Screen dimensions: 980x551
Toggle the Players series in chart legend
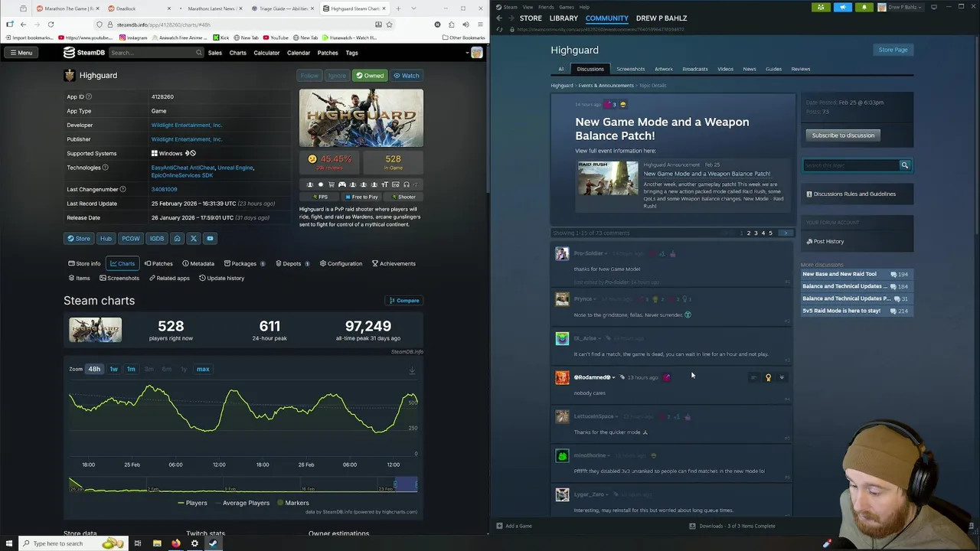[192, 504]
